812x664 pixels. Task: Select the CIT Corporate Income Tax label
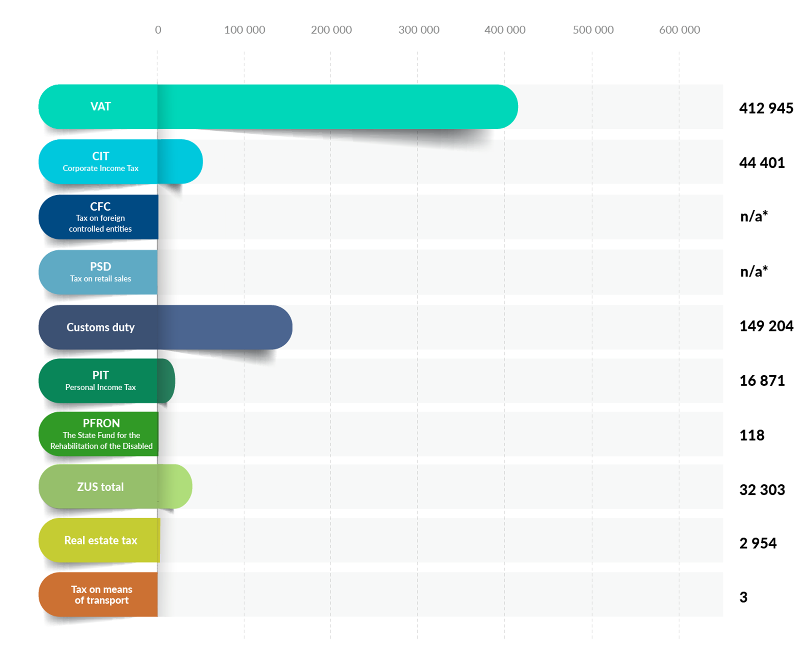point(101,161)
